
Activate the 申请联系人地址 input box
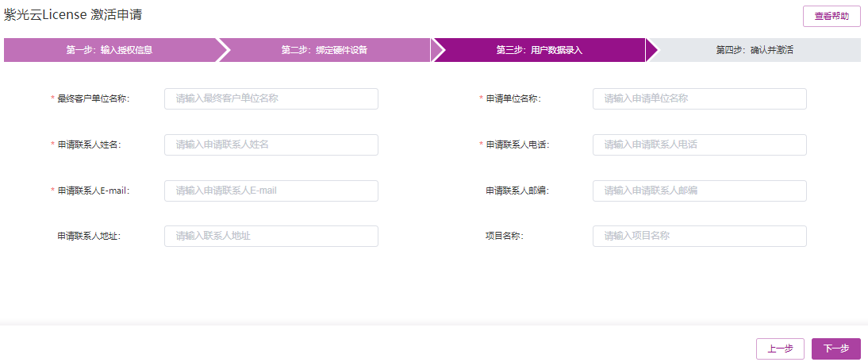point(271,237)
